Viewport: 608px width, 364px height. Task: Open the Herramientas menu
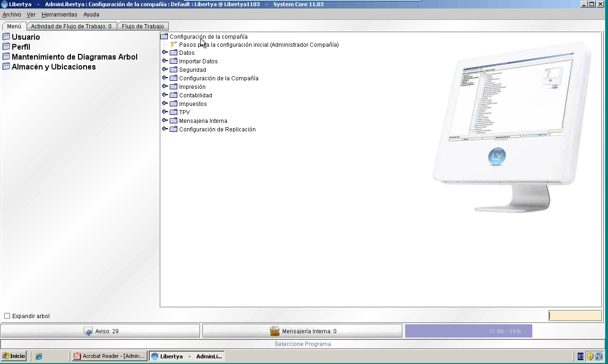click(60, 15)
